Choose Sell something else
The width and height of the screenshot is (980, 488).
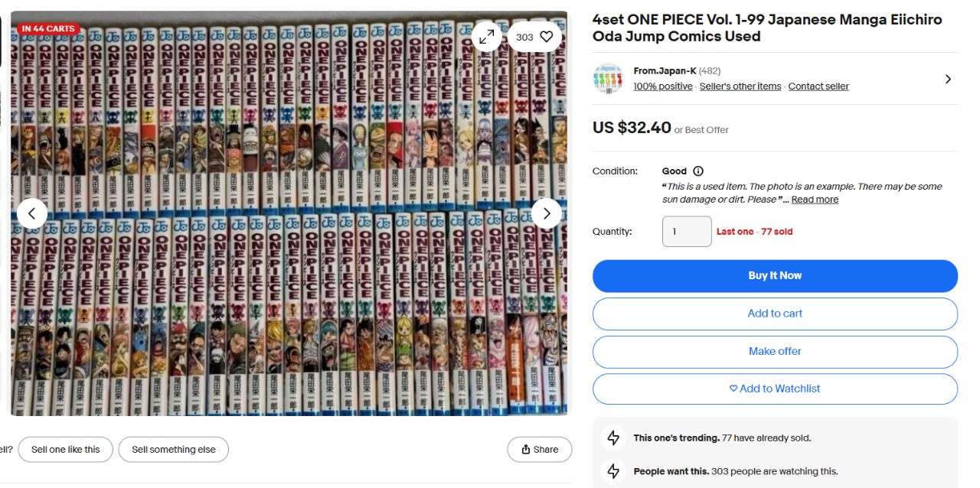pos(174,450)
